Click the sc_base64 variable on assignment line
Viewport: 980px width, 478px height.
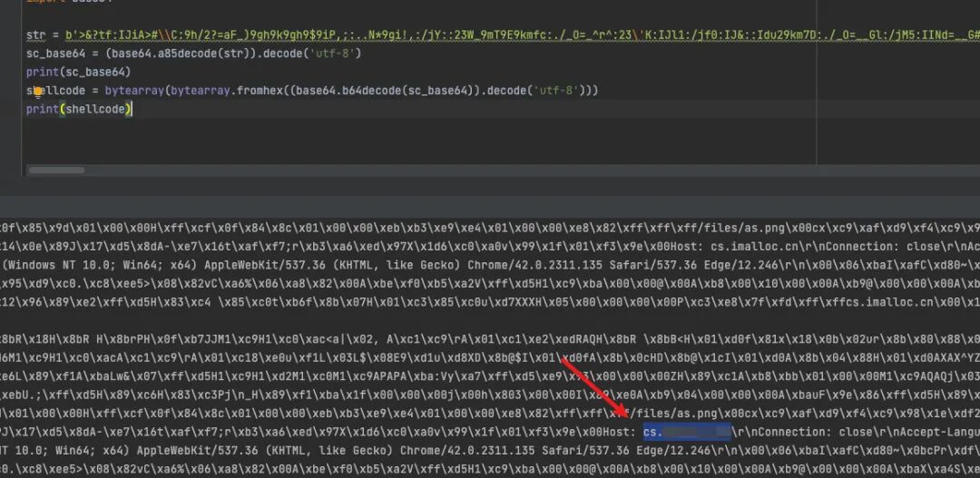pyautogui.click(x=52, y=54)
